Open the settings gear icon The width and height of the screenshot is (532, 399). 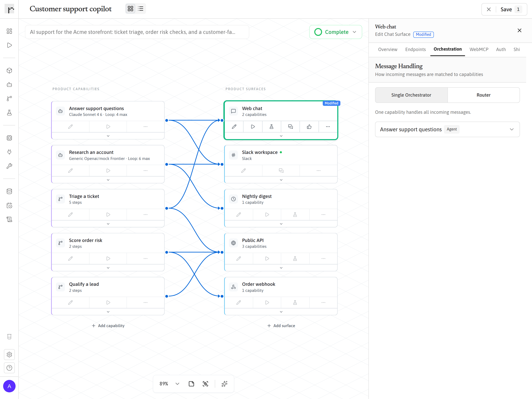pos(9,355)
